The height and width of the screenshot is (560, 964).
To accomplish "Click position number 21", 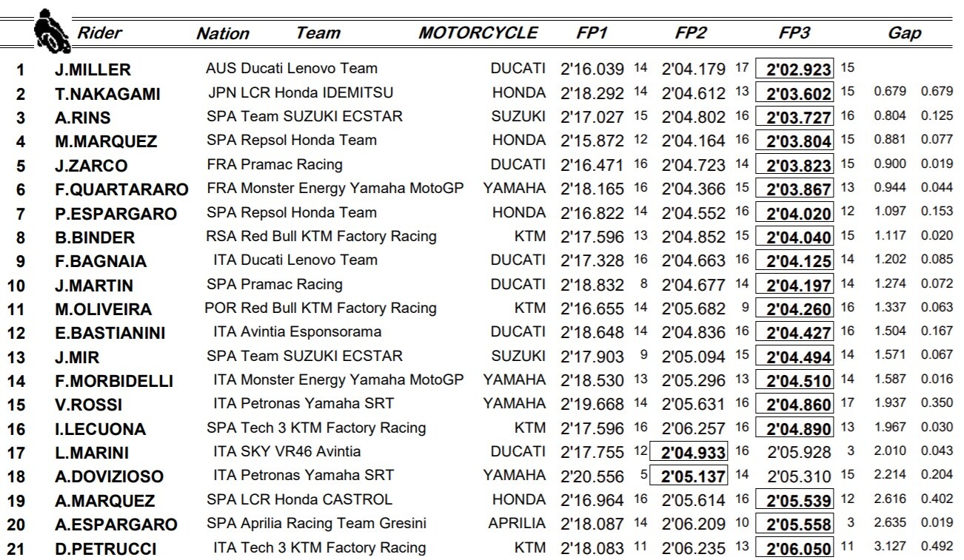I will point(21,550).
